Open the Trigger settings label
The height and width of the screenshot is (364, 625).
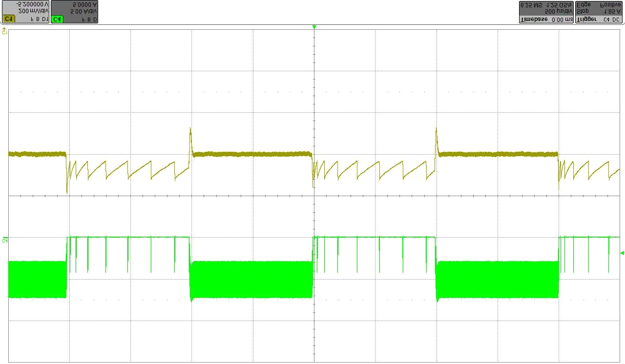pyautogui.click(x=586, y=20)
